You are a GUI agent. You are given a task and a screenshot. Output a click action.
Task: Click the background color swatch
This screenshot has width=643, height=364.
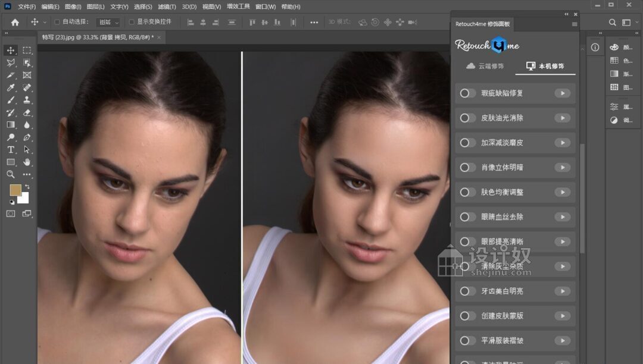pyautogui.click(x=24, y=199)
